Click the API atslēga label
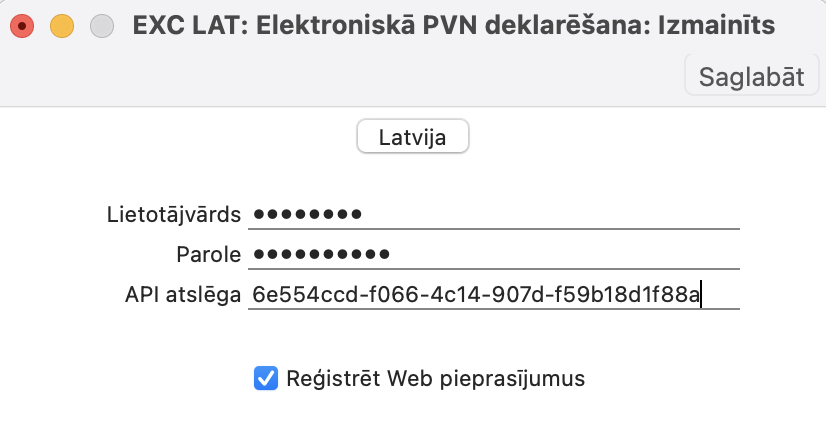The height and width of the screenshot is (430, 826). [183, 294]
